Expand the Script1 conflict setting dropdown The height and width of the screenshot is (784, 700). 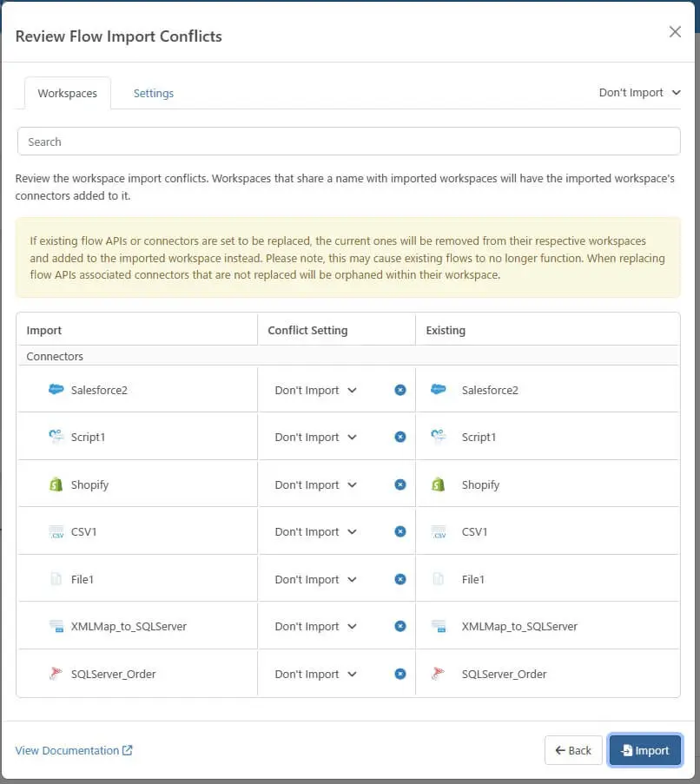[x=316, y=438]
